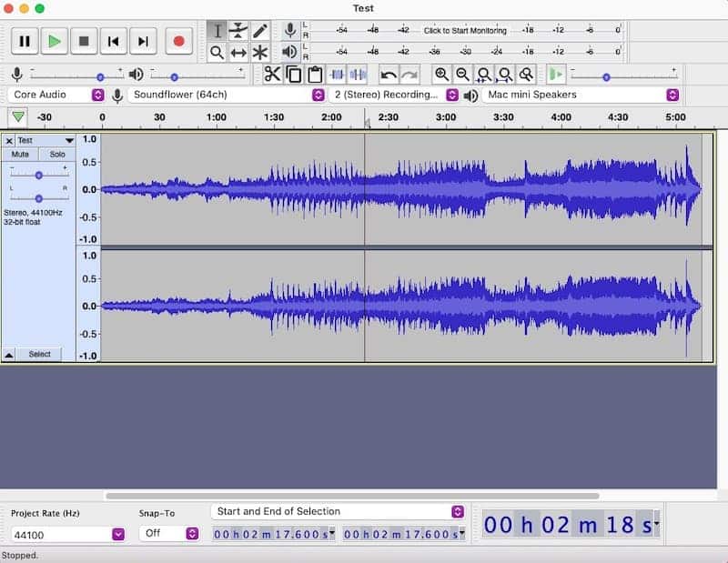Click the microphone icon before Soundflower device
The image size is (728, 563).
click(x=117, y=96)
